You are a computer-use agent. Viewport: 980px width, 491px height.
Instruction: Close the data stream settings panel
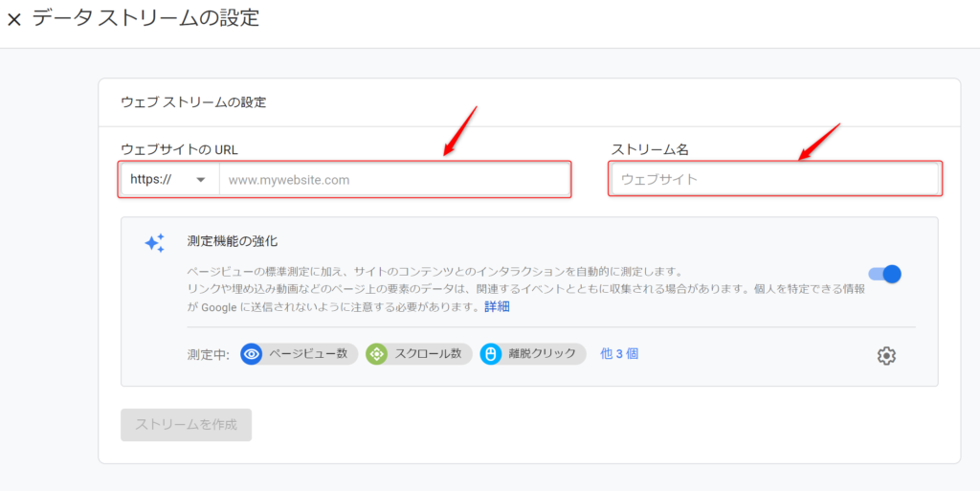point(13,19)
